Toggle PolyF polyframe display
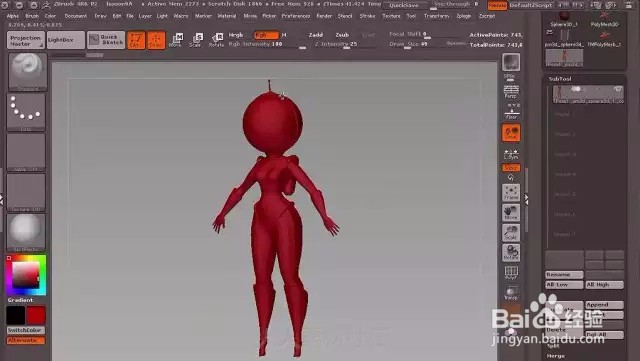Screen dimensions: 640x361 (x=511, y=272)
